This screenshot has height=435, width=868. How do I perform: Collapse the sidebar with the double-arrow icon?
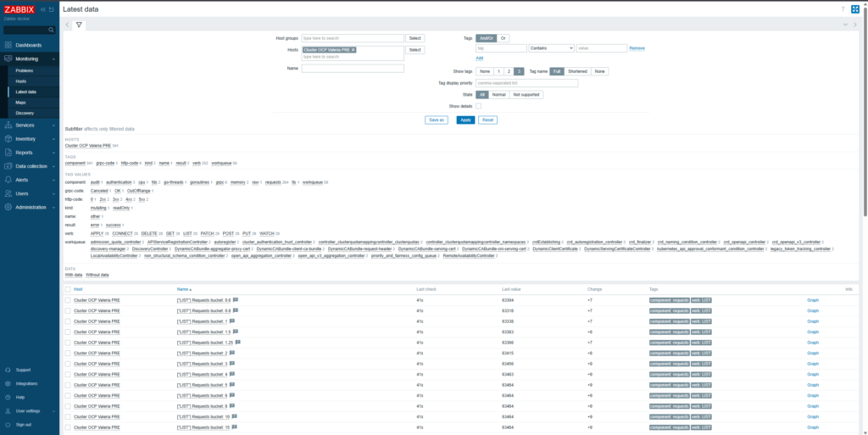(43, 9)
